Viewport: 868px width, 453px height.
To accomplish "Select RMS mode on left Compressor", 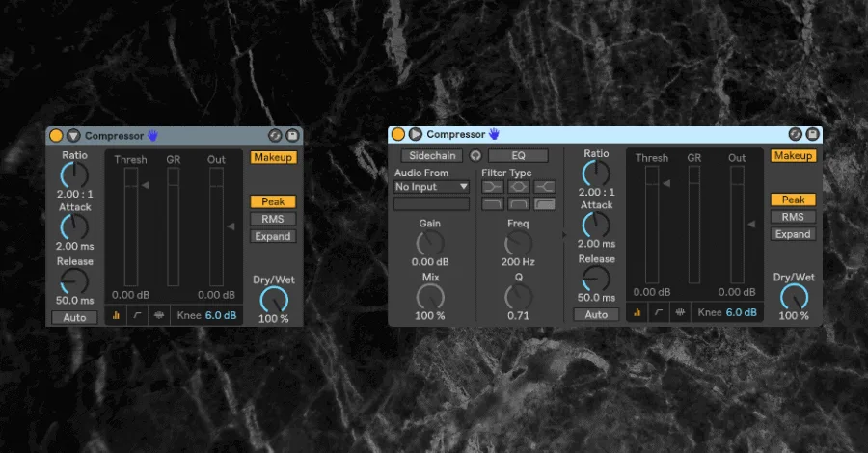I will click(x=273, y=219).
